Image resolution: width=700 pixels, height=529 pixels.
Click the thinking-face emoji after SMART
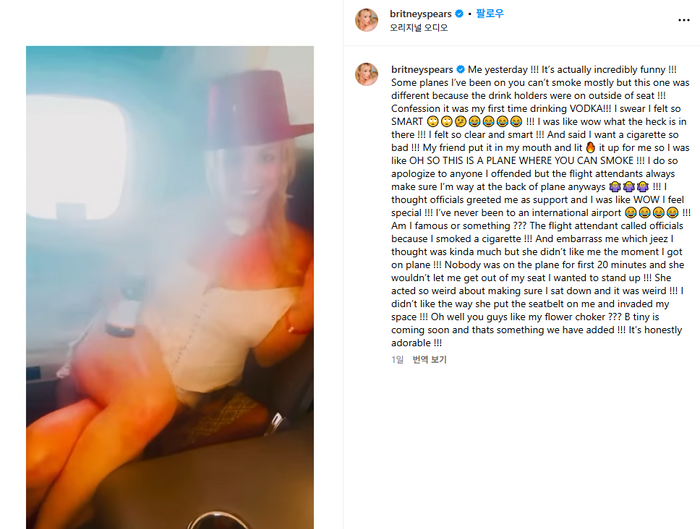[460, 121]
